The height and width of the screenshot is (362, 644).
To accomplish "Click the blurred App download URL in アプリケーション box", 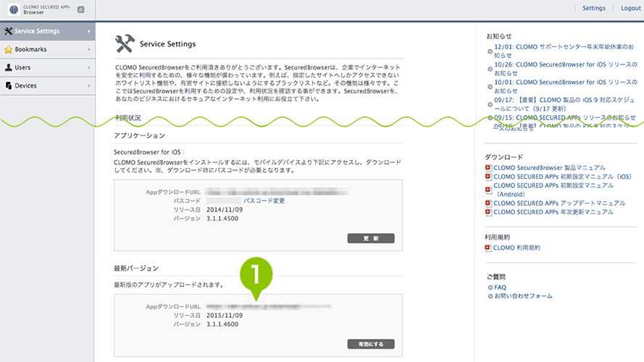I will point(277,192).
